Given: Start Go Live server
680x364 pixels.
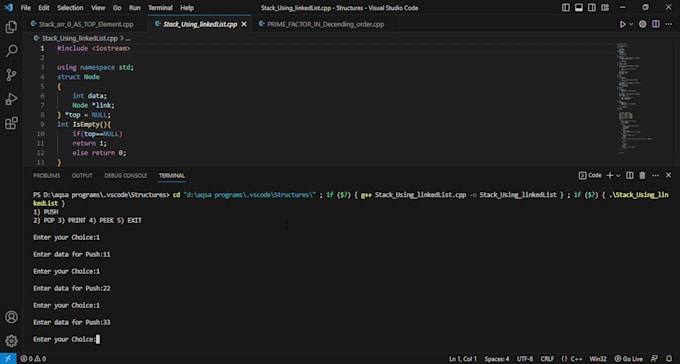Looking at the screenshot, I should [629, 359].
